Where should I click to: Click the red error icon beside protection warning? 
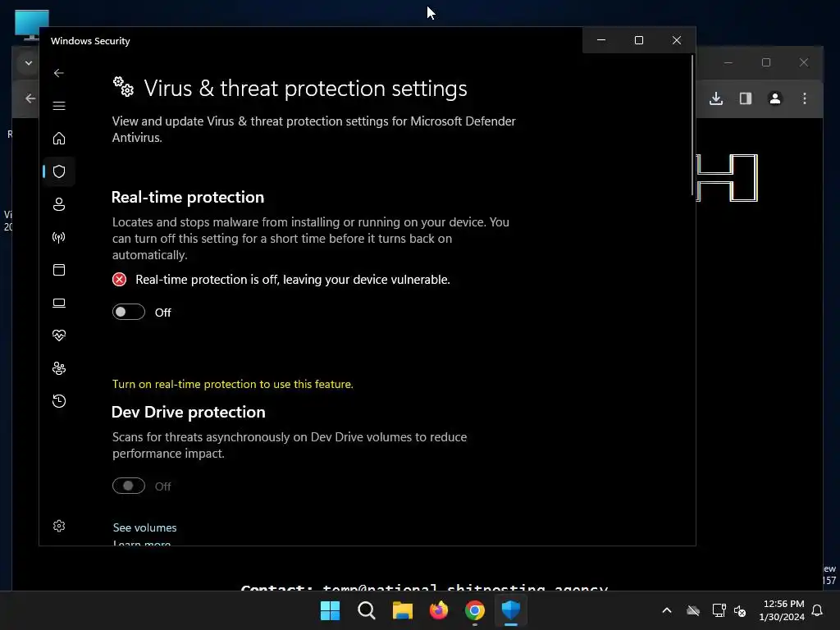[120, 280]
